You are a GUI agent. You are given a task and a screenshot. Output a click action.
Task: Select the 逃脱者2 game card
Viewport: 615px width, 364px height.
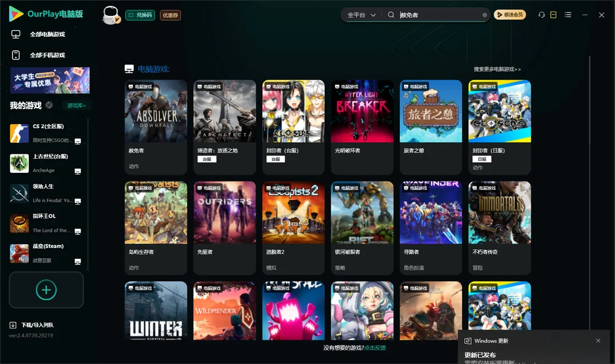point(293,228)
